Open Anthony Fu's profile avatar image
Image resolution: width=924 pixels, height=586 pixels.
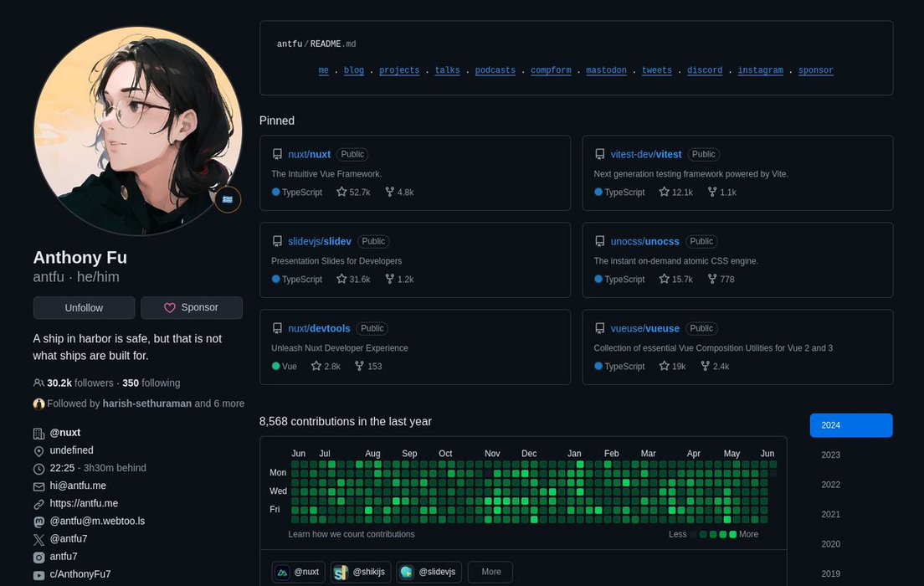point(138,131)
